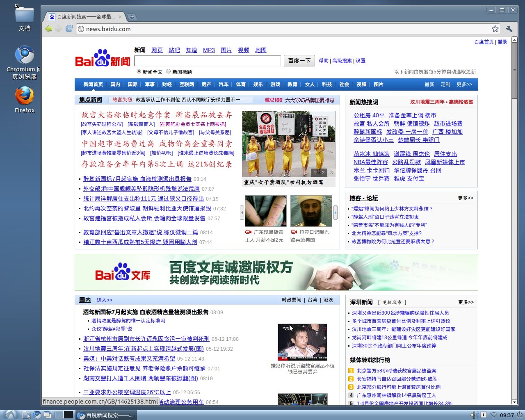Launch Chromium desktop icon
The width and height of the screenshot is (525, 420).
[x=25, y=62]
